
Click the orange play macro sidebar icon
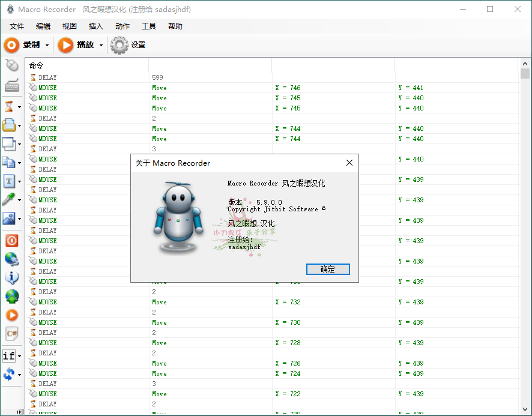coord(11,315)
